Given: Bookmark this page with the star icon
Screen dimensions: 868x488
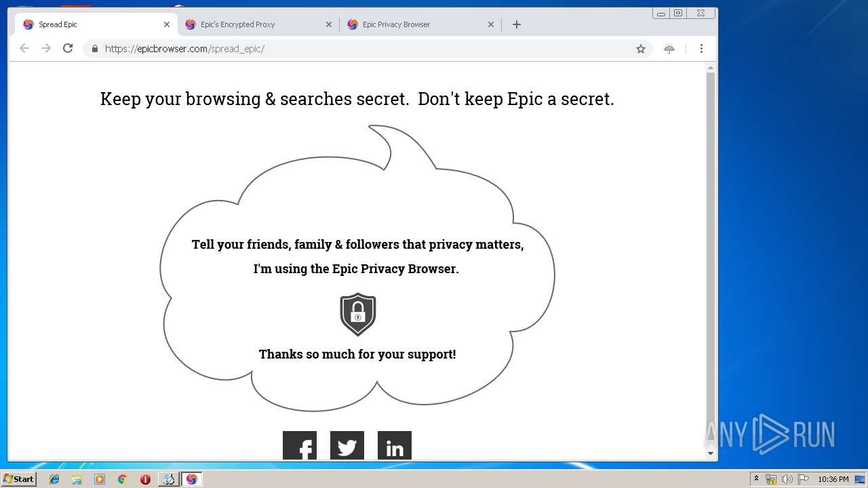Looking at the screenshot, I should coord(641,49).
